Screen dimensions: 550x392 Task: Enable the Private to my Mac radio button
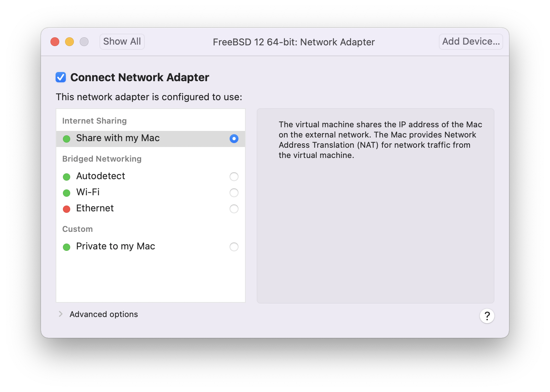[234, 247]
